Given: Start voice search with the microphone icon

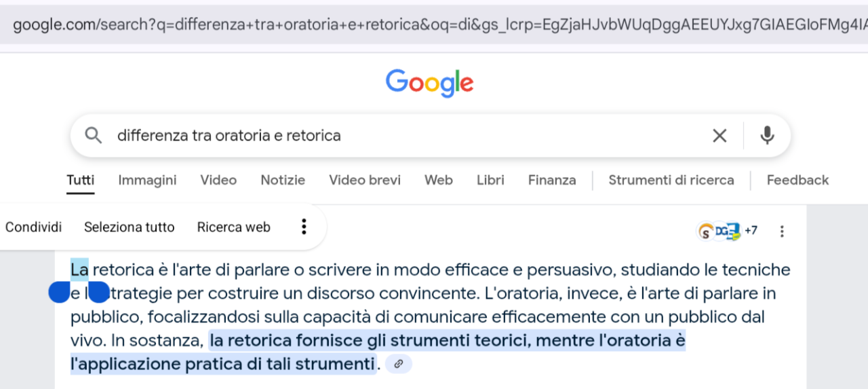Looking at the screenshot, I should coord(767,135).
